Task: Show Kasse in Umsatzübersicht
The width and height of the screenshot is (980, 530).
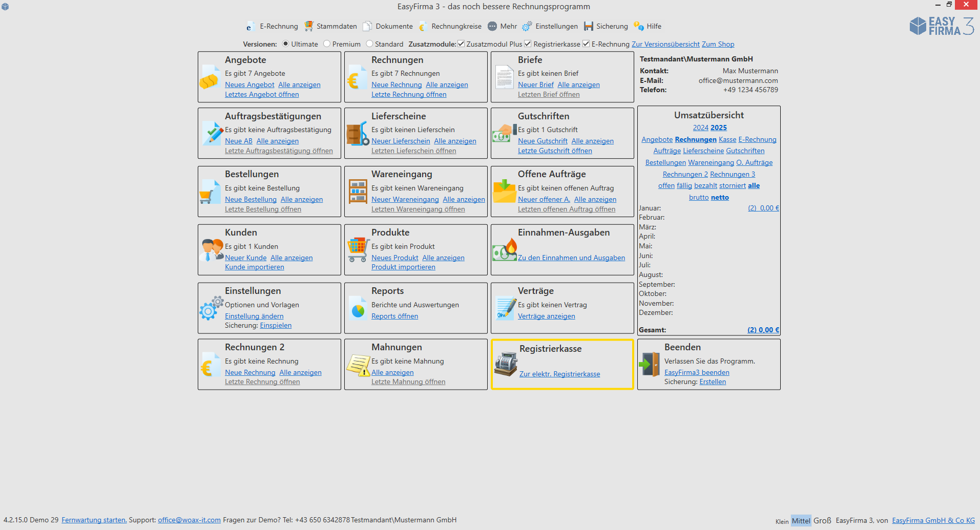Action: (727, 139)
